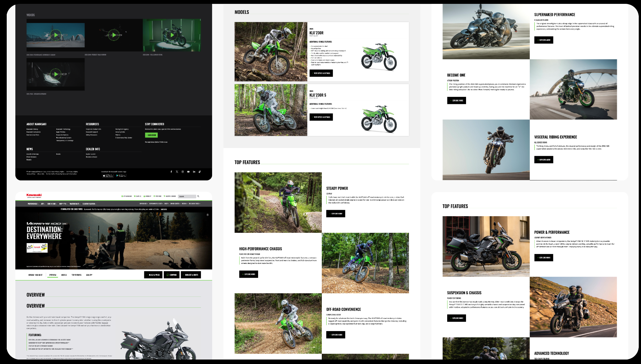The height and width of the screenshot is (364, 641).
Task: Open Manage Subscription Preferences link
Action: tap(156, 142)
